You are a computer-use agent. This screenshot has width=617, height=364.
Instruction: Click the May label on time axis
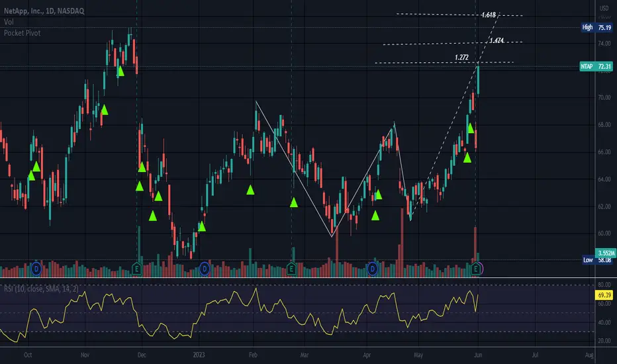coord(418,355)
